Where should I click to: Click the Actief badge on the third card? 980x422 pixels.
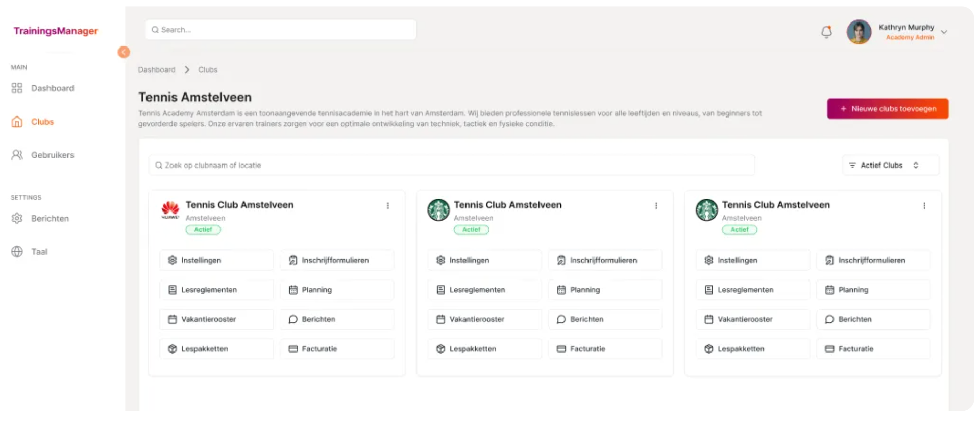740,230
